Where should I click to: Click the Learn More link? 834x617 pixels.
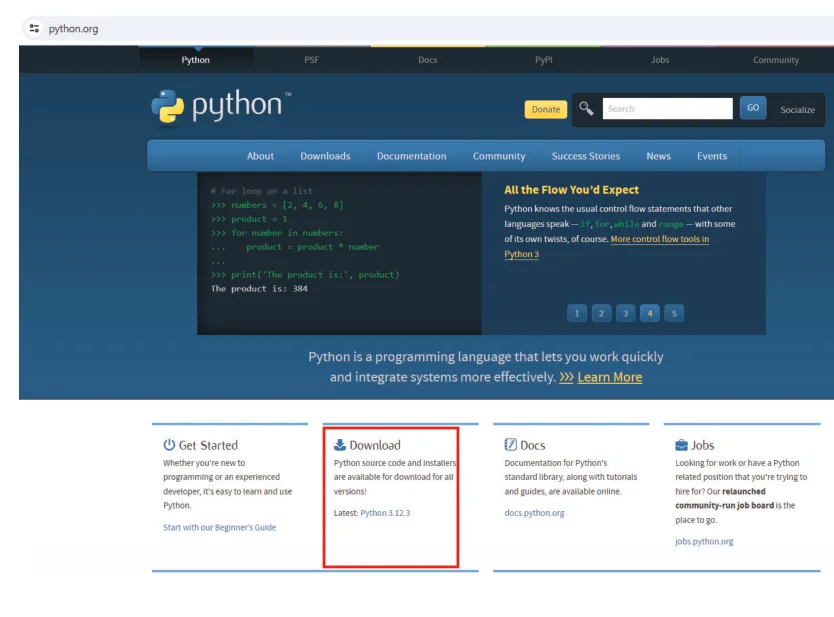[610, 377]
